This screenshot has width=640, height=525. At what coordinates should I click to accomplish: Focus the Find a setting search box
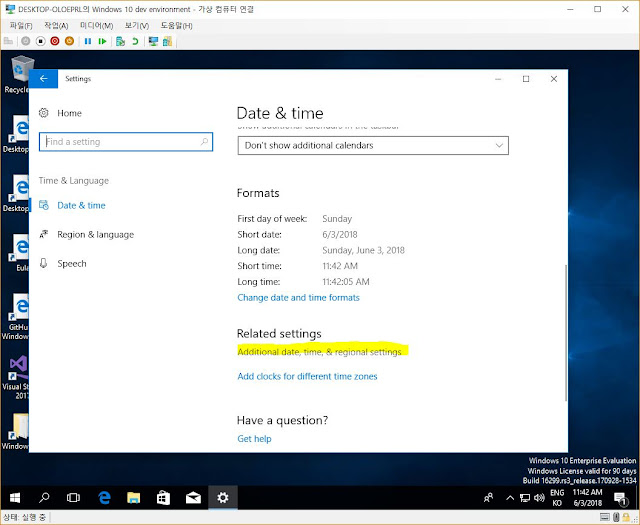(x=126, y=142)
